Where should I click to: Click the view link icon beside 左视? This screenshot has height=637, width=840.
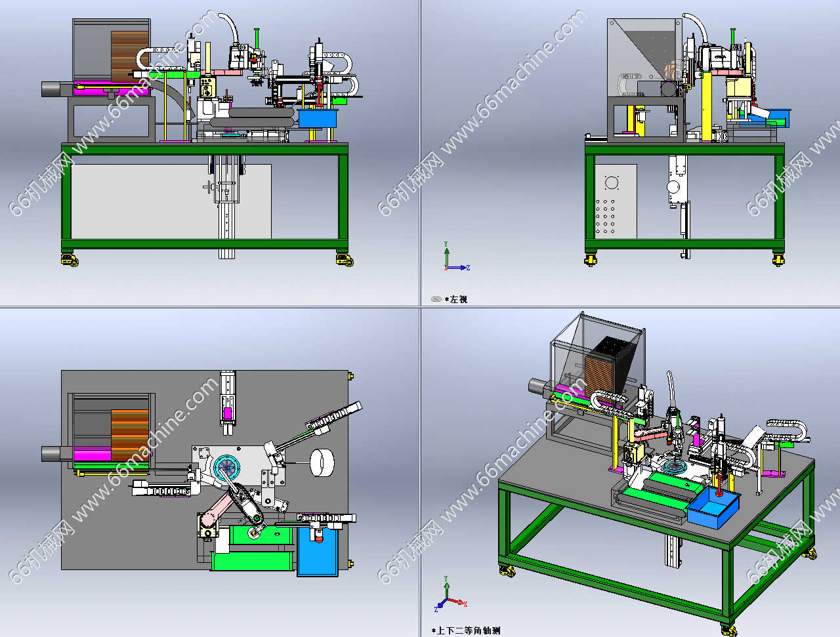[436, 299]
